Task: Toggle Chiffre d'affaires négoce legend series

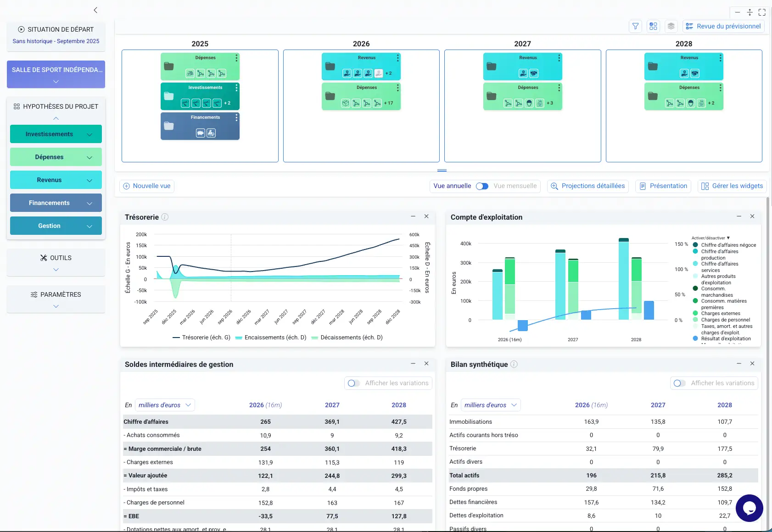Action: pos(724,245)
